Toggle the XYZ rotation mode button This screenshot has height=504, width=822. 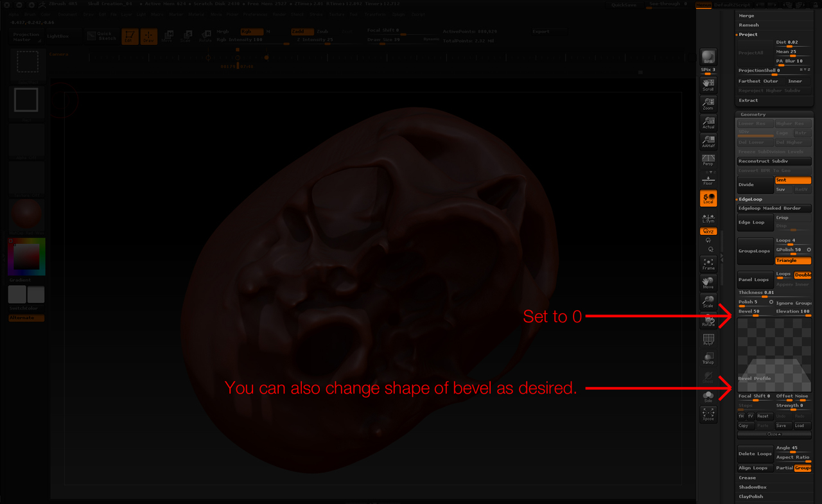click(708, 231)
